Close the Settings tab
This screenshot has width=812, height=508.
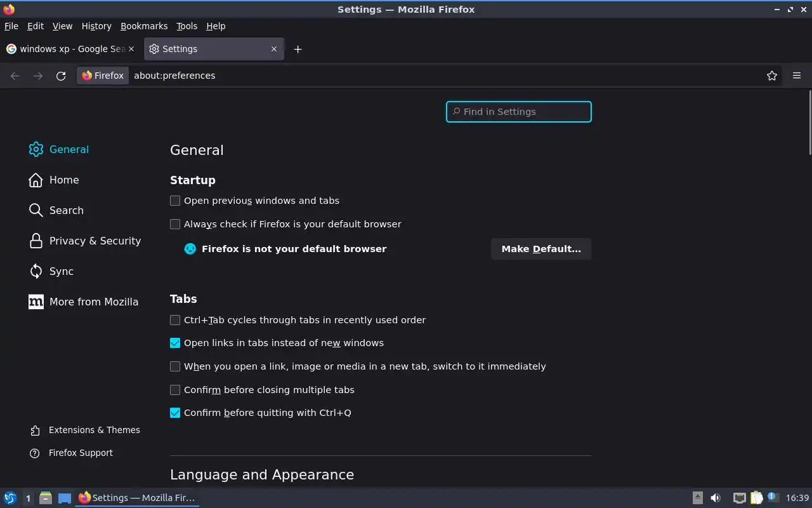point(274,49)
